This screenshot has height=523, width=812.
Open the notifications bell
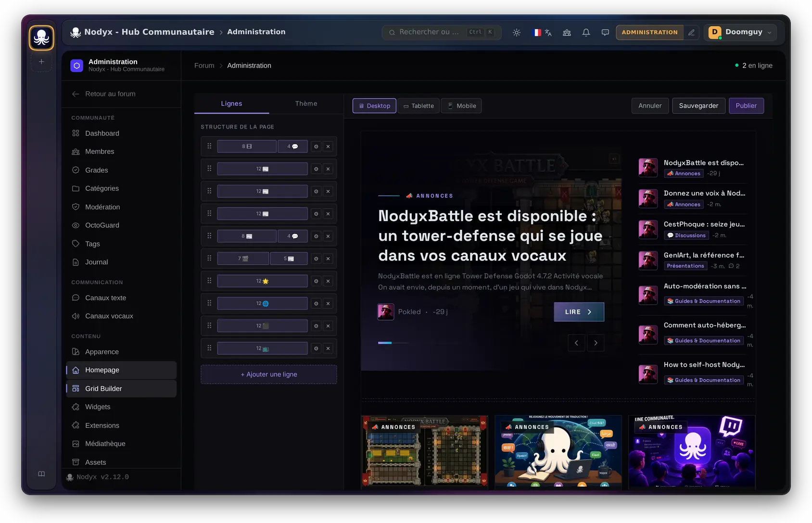coord(586,32)
